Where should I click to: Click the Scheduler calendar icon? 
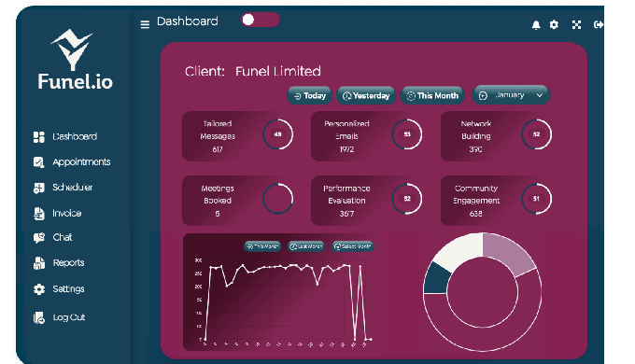pos(39,188)
